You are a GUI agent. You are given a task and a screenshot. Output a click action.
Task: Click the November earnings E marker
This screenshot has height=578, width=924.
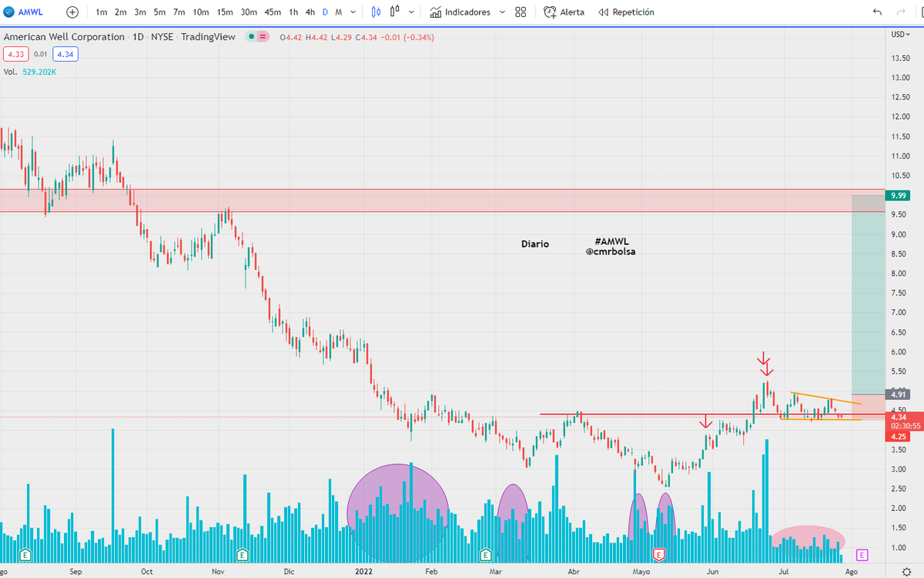(242, 554)
